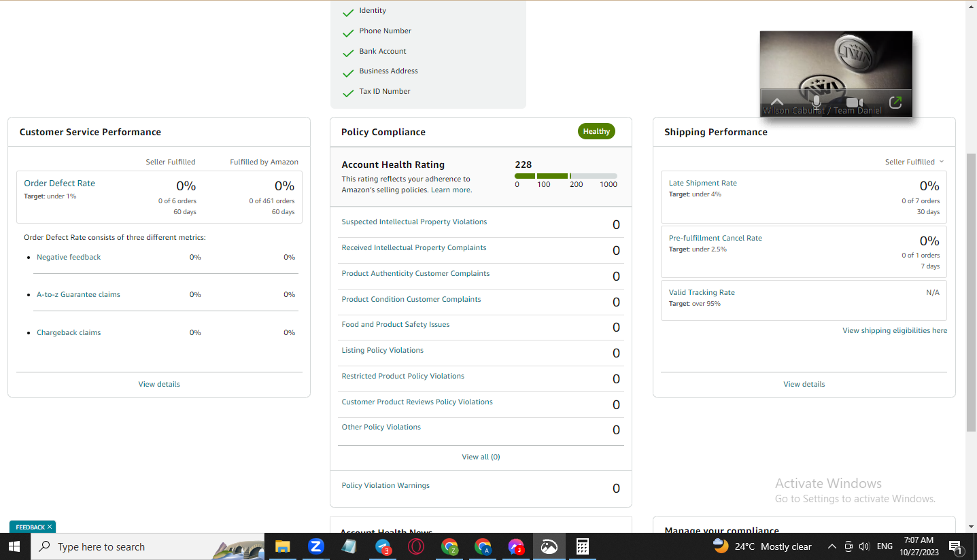
Task: Click View all (0) policy violations
Action: (481, 457)
